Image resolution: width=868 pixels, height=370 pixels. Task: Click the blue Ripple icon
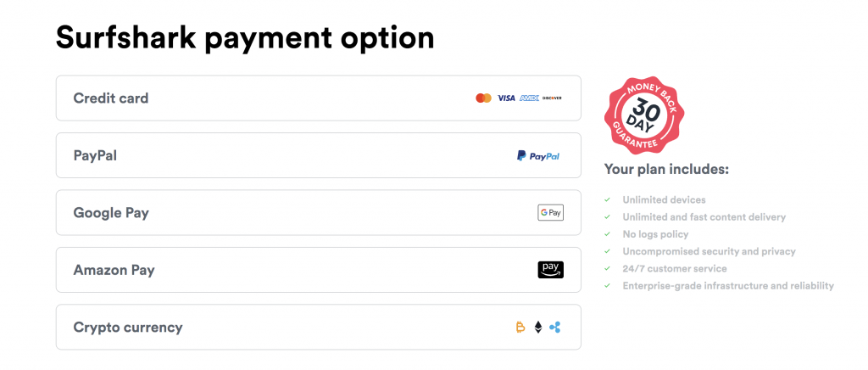(554, 328)
